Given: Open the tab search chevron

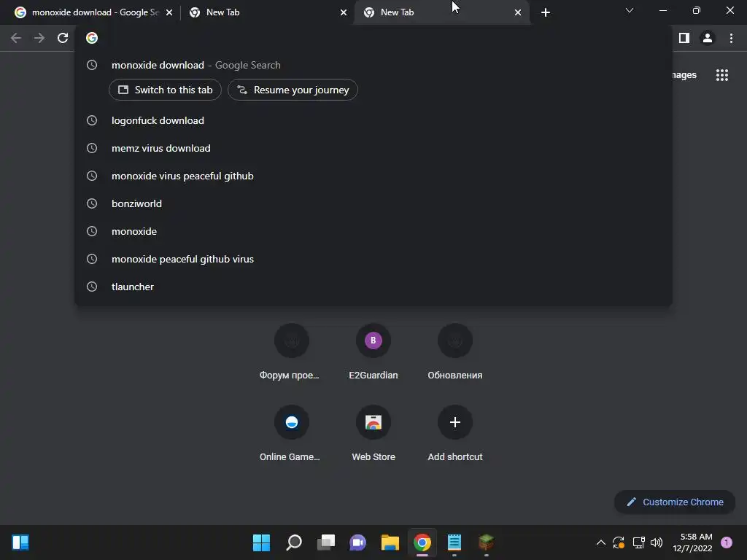Looking at the screenshot, I should (630, 10).
